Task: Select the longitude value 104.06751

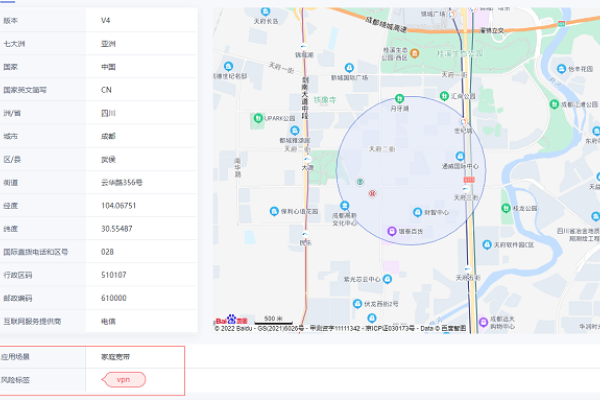Action: (x=119, y=206)
